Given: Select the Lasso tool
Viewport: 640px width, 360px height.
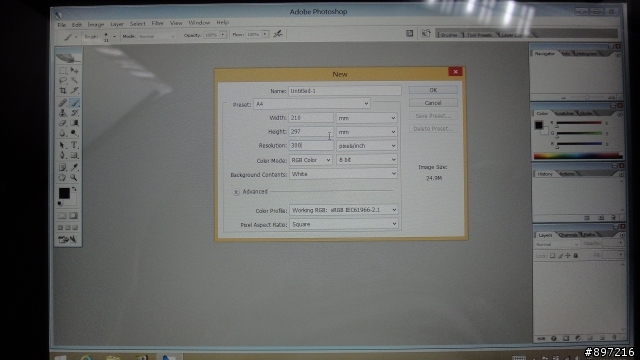Looking at the screenshot, I should click(x=63, y=80).
